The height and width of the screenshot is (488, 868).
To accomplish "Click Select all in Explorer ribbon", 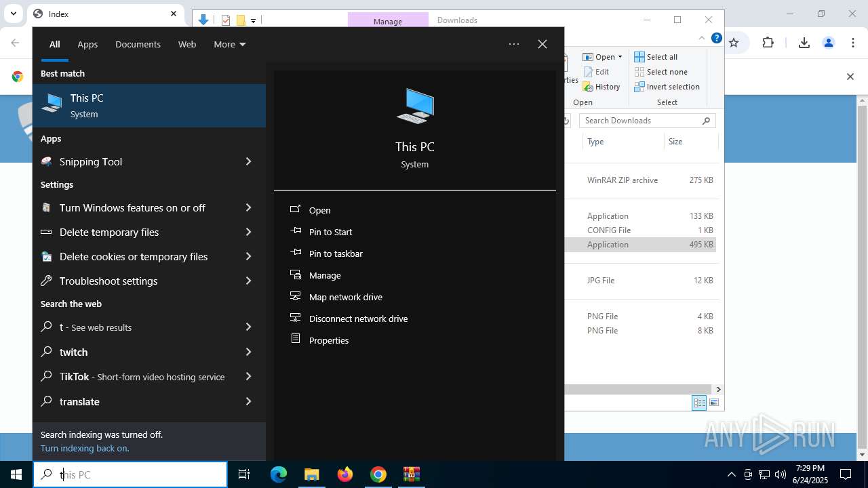I will coord(656,57).
